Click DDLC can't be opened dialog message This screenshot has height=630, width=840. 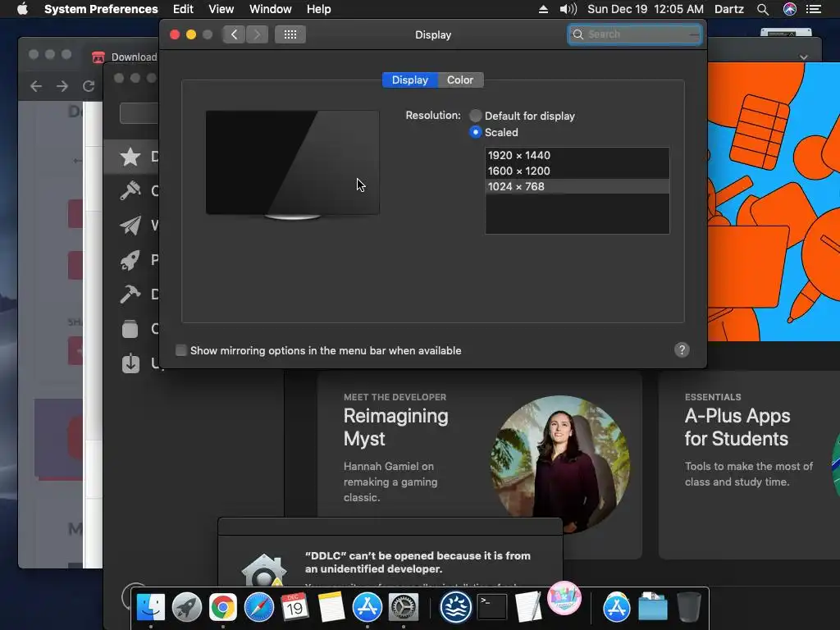[x=418, y=562]
